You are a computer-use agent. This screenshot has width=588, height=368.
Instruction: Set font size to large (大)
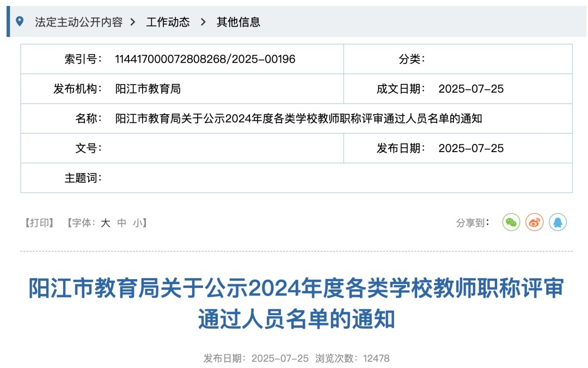105,222
